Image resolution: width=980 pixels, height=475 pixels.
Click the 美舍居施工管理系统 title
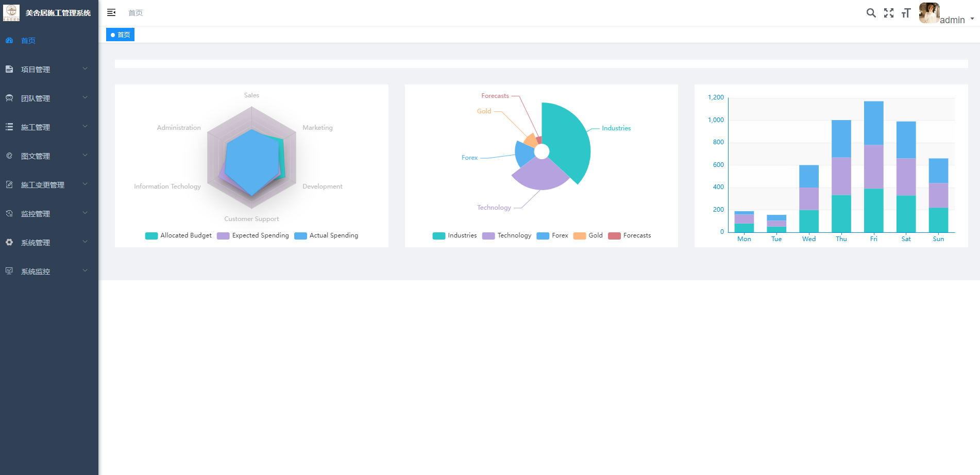(58, 13)
